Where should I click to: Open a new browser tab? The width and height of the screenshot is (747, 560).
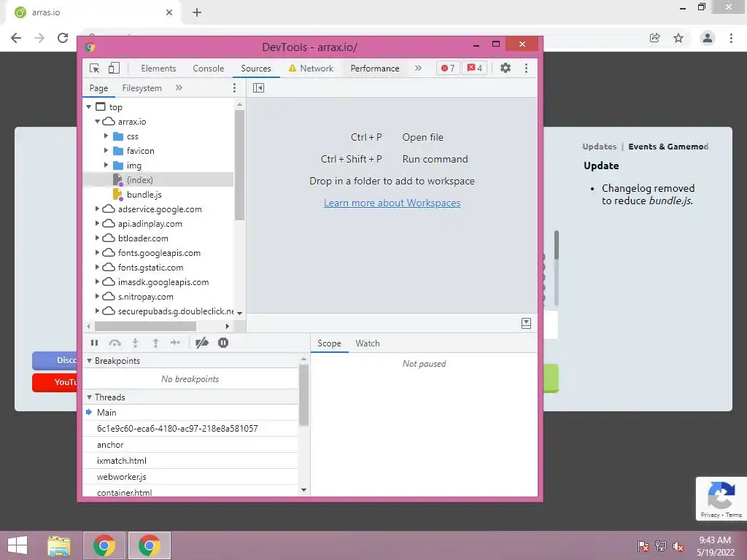pyautogui.click(x=197, y=12)
